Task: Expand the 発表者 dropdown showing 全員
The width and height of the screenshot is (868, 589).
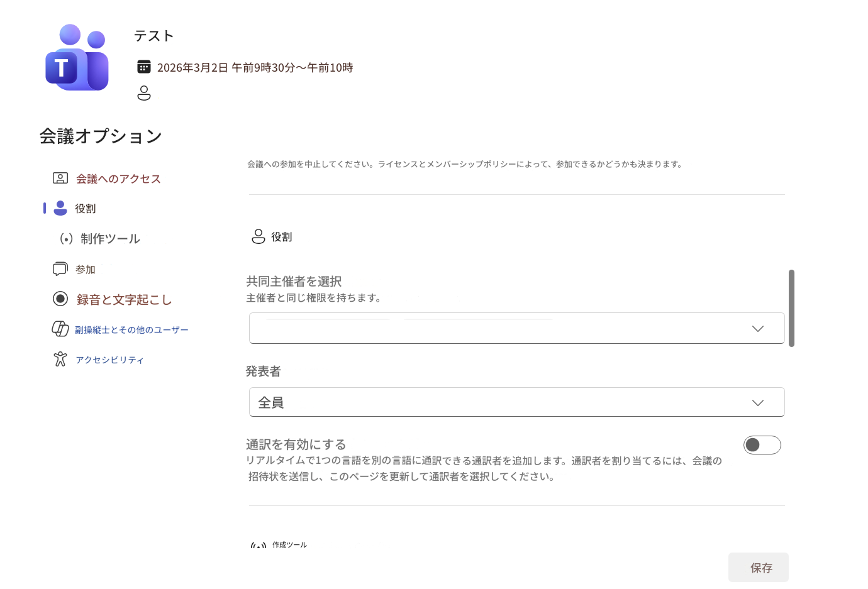Action: pos(517,402)
